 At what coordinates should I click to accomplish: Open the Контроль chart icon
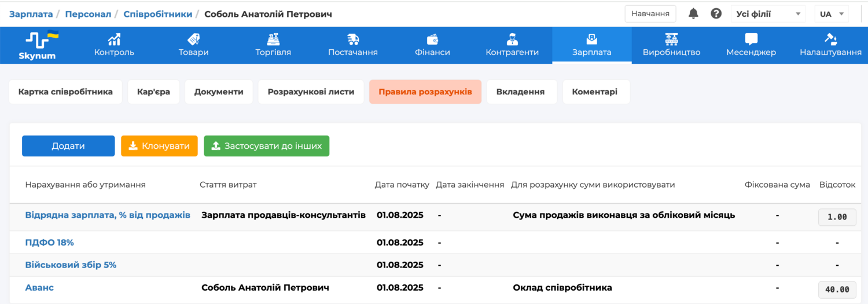(x=114, y=39)
